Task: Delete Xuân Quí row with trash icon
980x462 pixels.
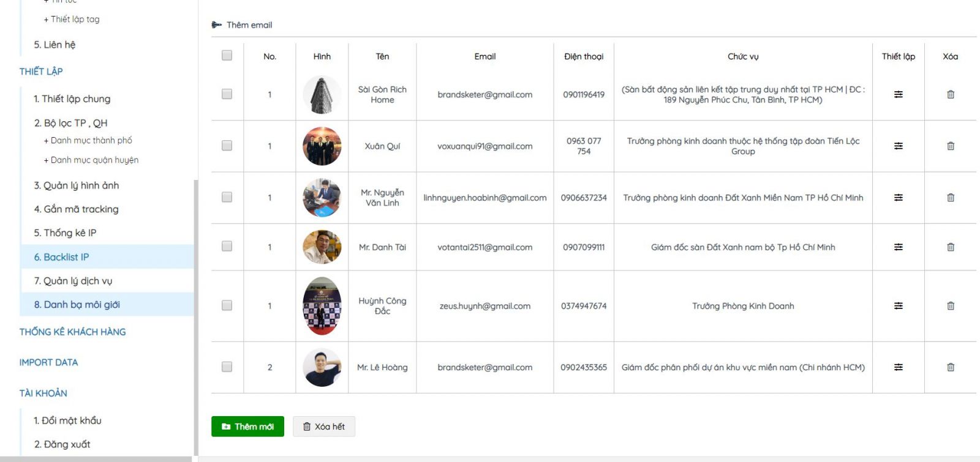Action: click(951, 146)
